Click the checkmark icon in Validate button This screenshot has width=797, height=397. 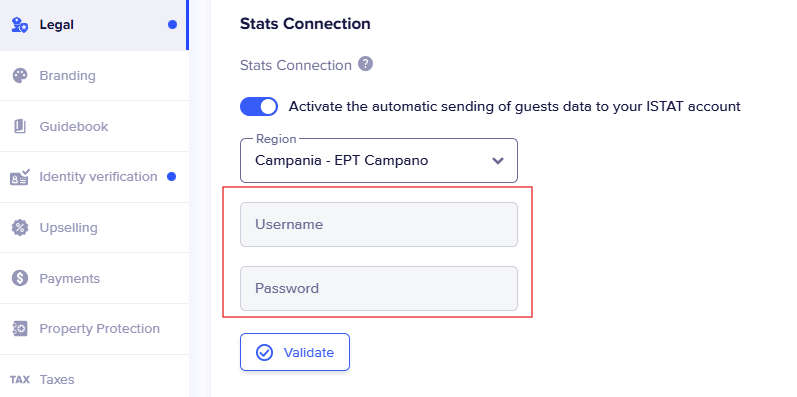(x=264, y=352)
